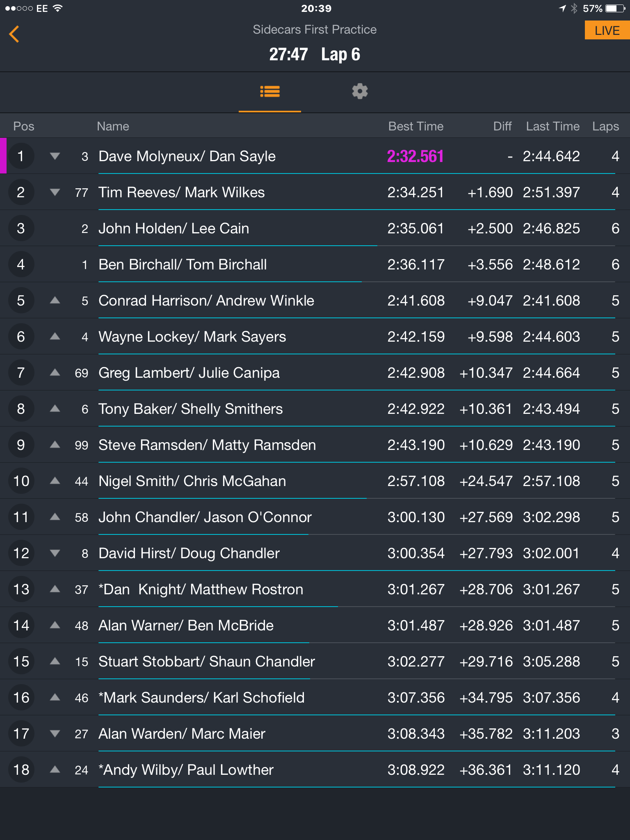Open Steve Ramsden/ Matty Ramsden row

click(x=315, y=445)
